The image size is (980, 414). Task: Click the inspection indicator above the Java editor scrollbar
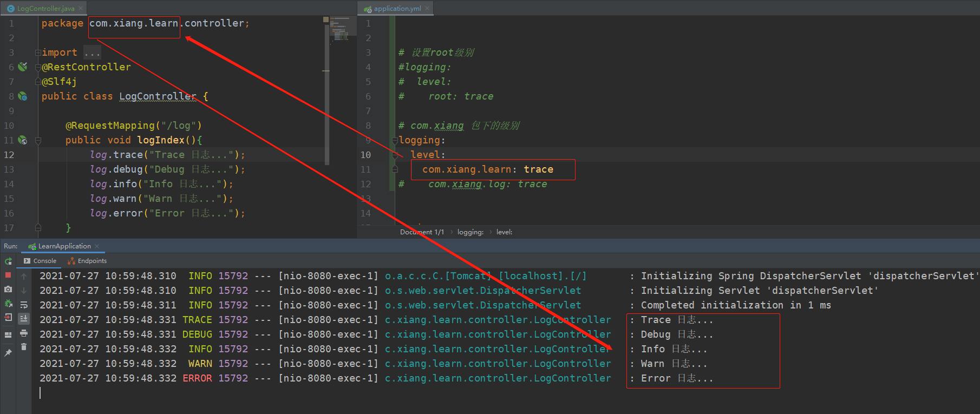(326, 19)
